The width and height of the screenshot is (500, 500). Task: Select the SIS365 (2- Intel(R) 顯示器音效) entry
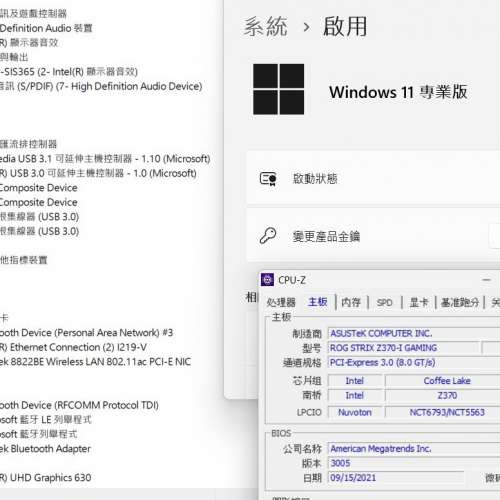(69, 72)
